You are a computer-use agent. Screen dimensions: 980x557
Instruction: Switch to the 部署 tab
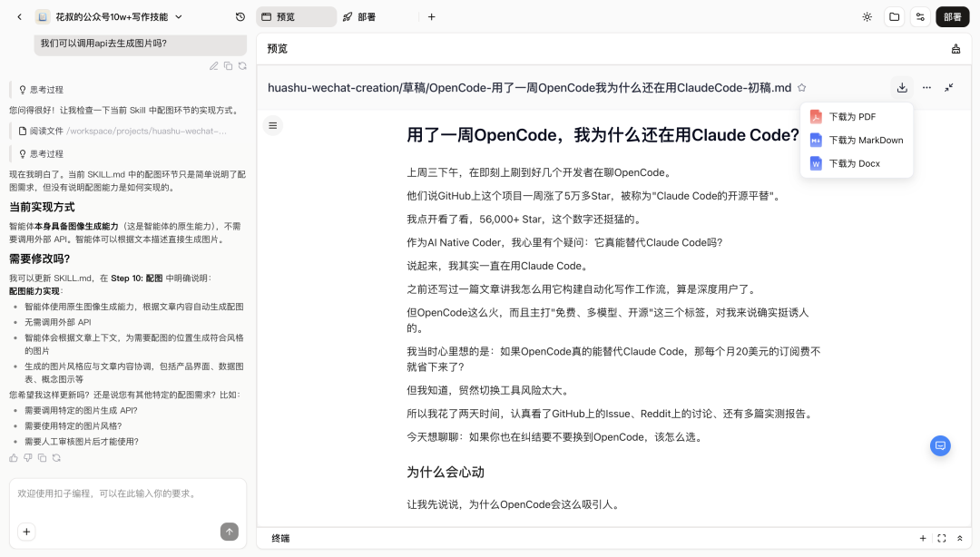point(359,17)
